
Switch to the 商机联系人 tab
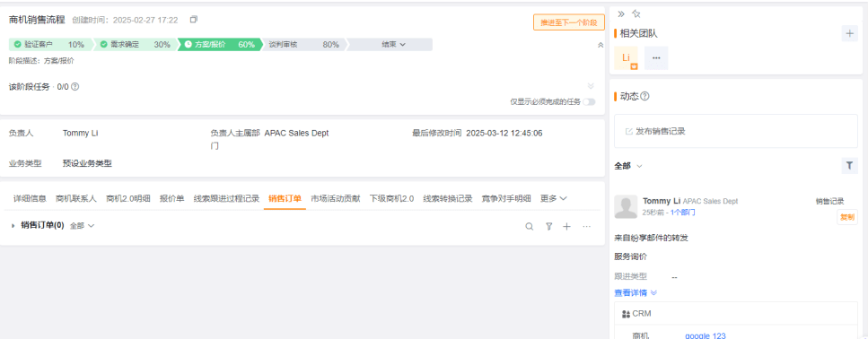(x=76, y=198)
